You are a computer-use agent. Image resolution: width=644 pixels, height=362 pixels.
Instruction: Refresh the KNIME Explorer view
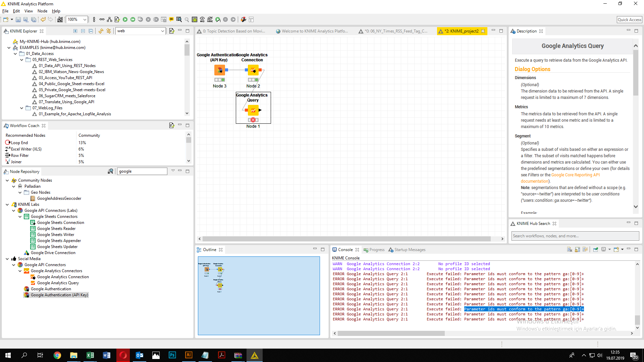click(101, 31)
